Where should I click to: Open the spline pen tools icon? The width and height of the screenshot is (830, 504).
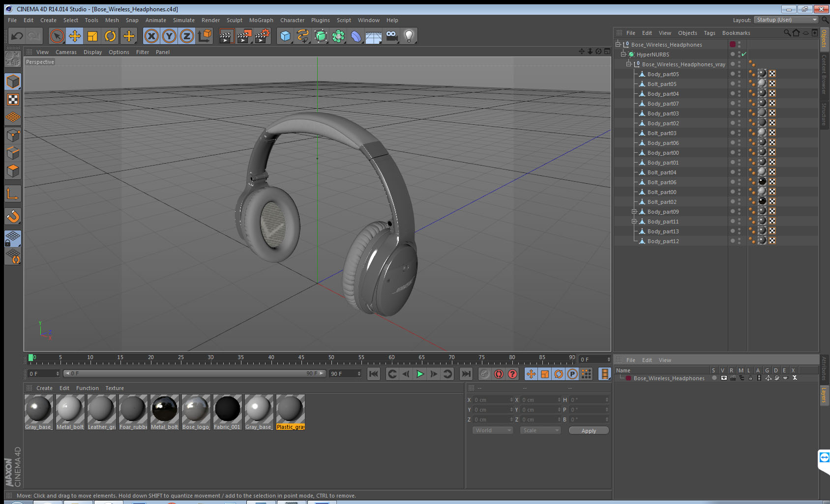click(x=303, y=36)
